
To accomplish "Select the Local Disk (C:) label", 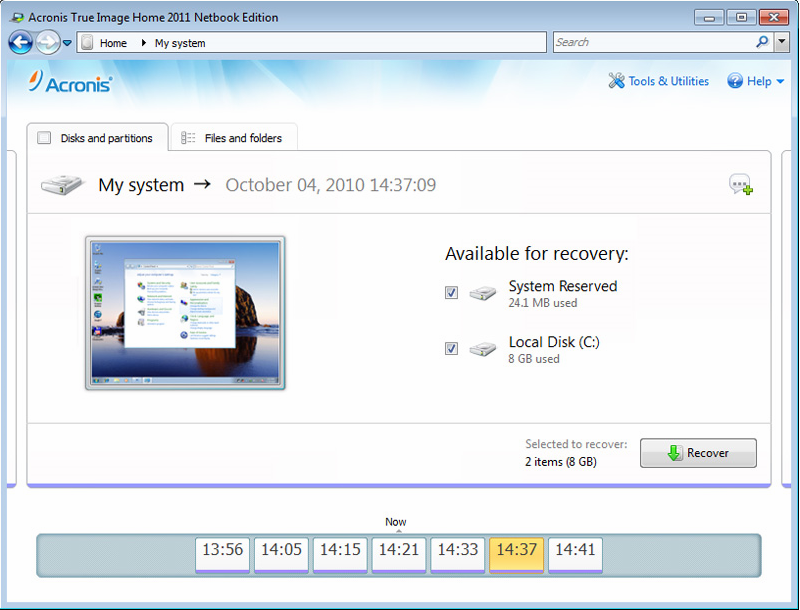I will click(x=554, y=342).
